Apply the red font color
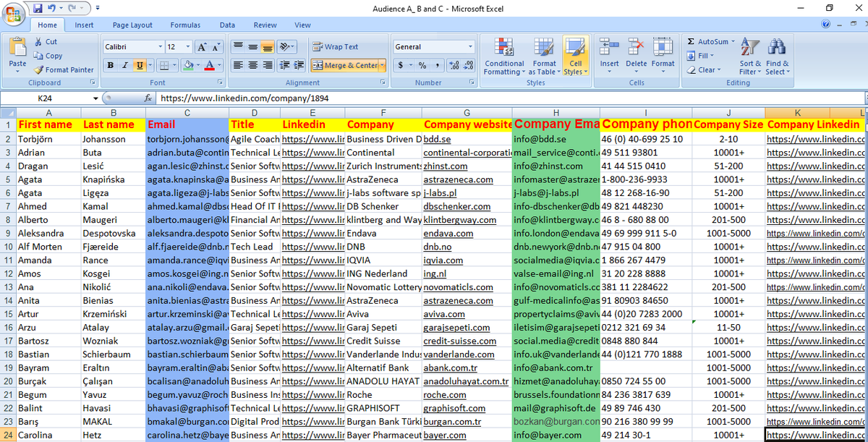This screenshot has height=442, width=868. (210, 65)
